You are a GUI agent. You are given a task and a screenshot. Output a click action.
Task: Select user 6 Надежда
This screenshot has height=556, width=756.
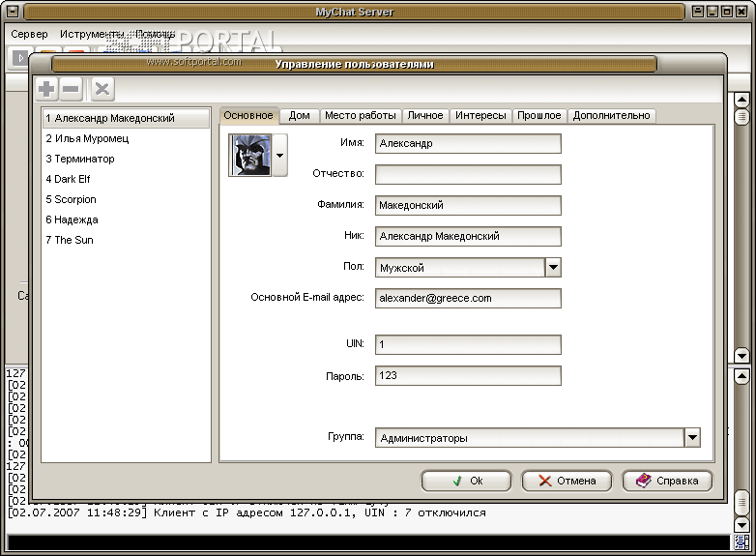[127, 219]
